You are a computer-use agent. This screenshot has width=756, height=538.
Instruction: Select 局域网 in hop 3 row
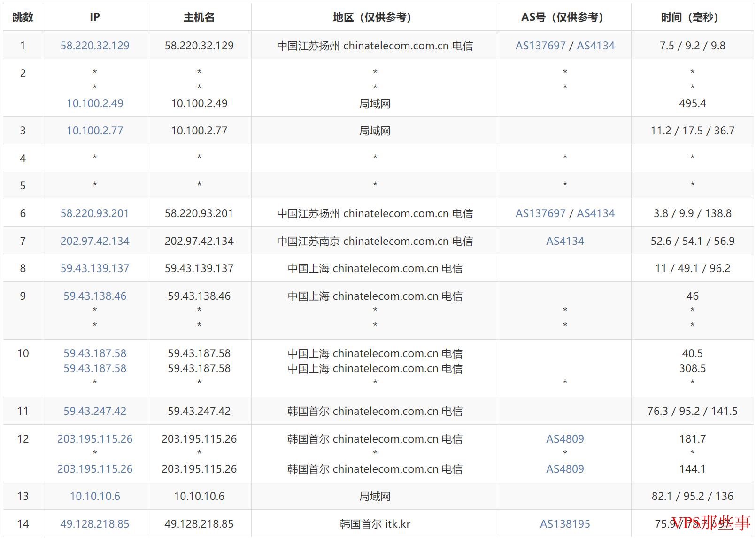click(375, 131)
